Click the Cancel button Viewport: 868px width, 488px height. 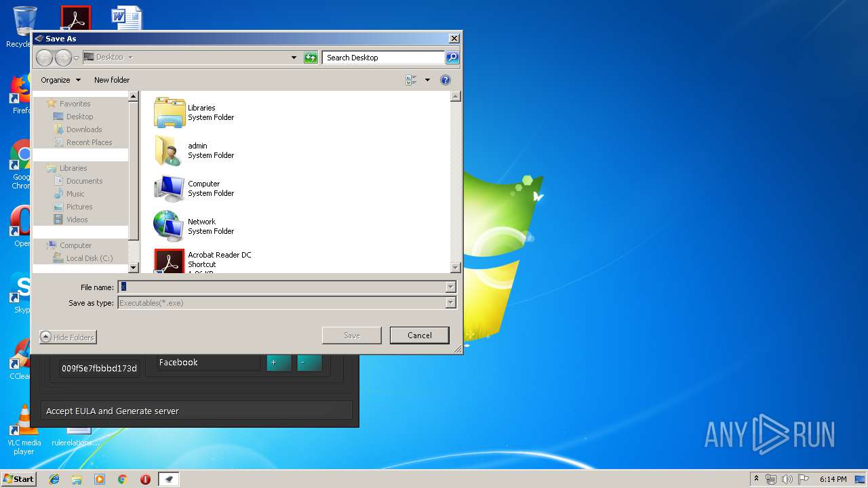tap(420, 335)
